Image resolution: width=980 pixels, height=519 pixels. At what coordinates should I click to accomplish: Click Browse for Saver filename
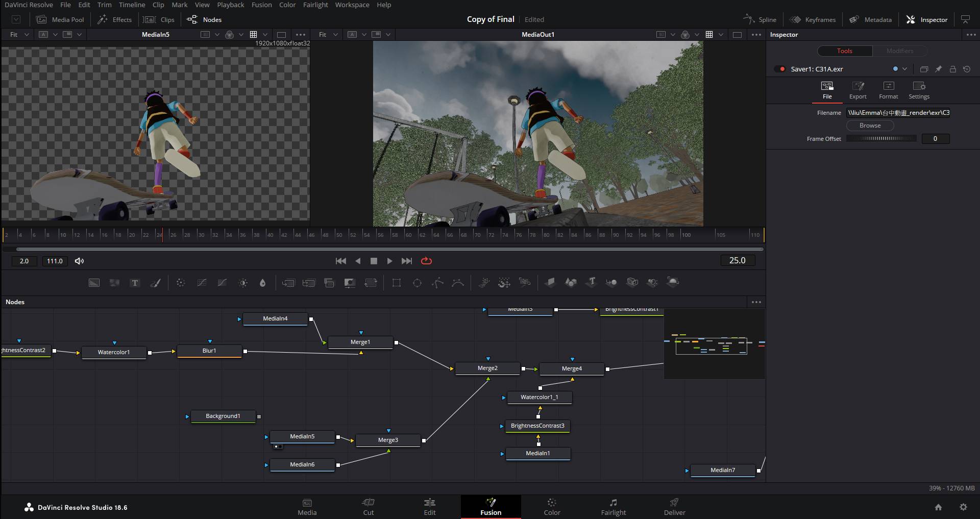[x=870, y=126]
